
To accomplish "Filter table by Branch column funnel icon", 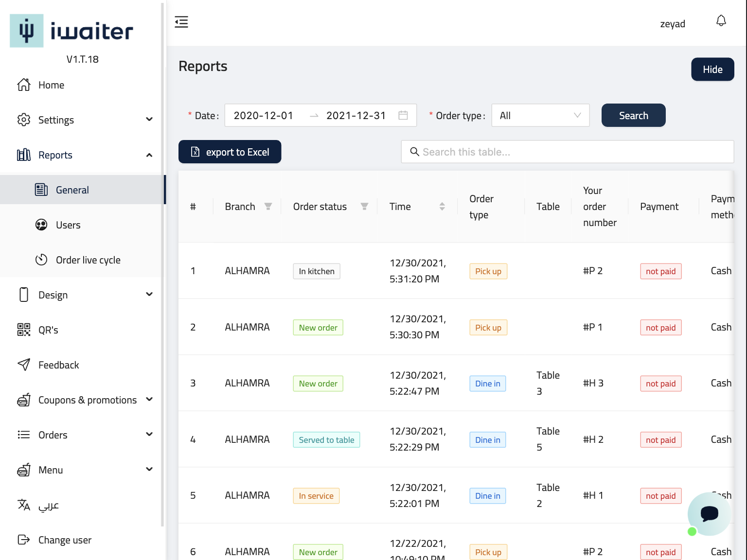I will [268, 207].
